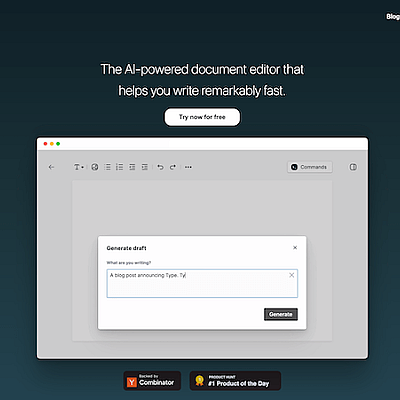The height and width of the screenshot is (400, 400).
Task: Click the Generate button
Action: pos(281,314)
